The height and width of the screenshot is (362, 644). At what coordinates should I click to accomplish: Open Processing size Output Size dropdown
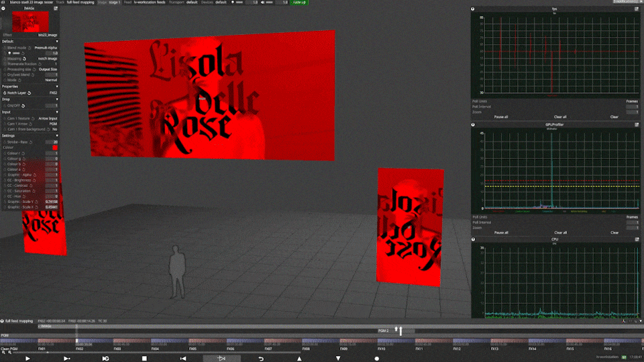pos(48,69)
